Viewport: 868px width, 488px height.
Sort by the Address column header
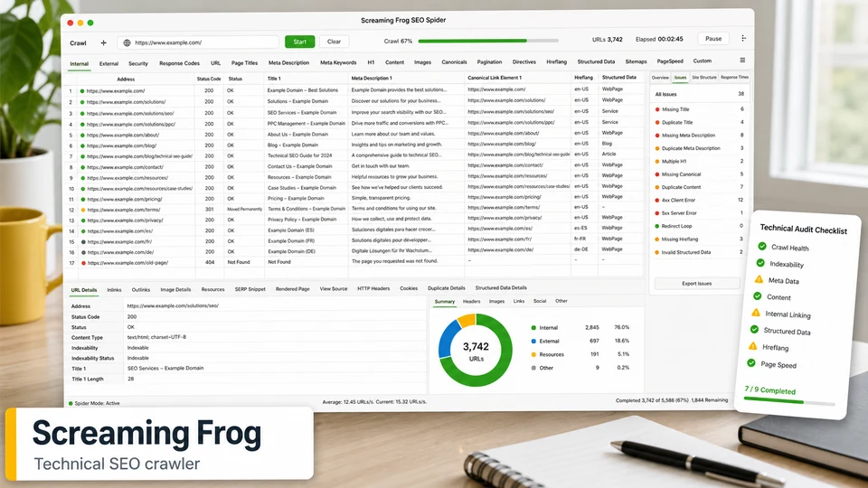click(x=126, y=80)
